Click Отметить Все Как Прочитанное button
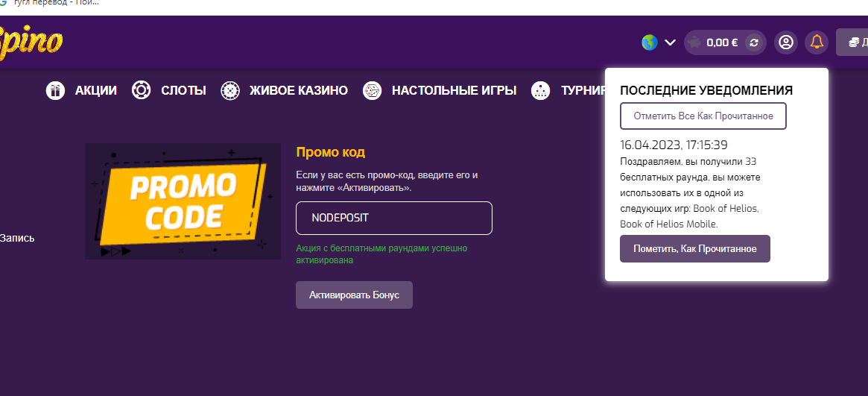 coord(703,116)
